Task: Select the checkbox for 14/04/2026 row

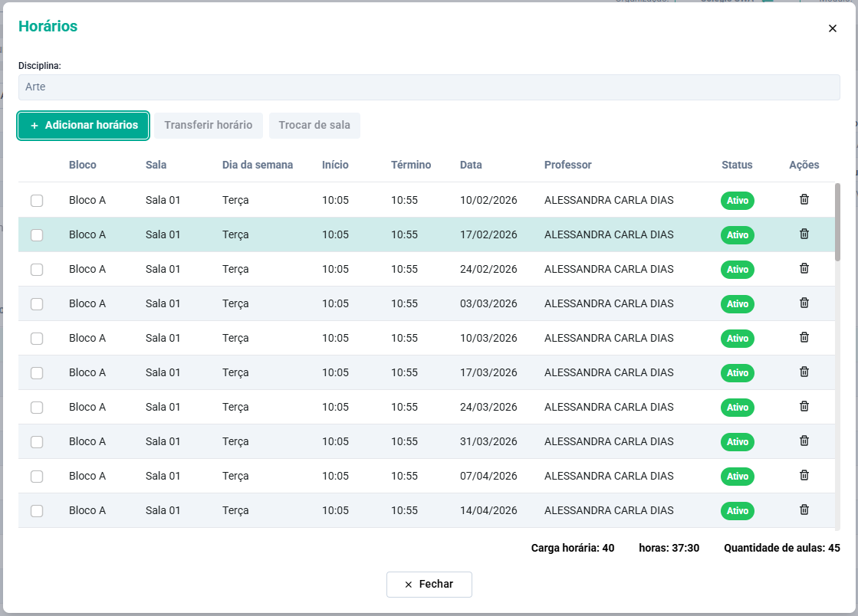Action: coord(37,510)
